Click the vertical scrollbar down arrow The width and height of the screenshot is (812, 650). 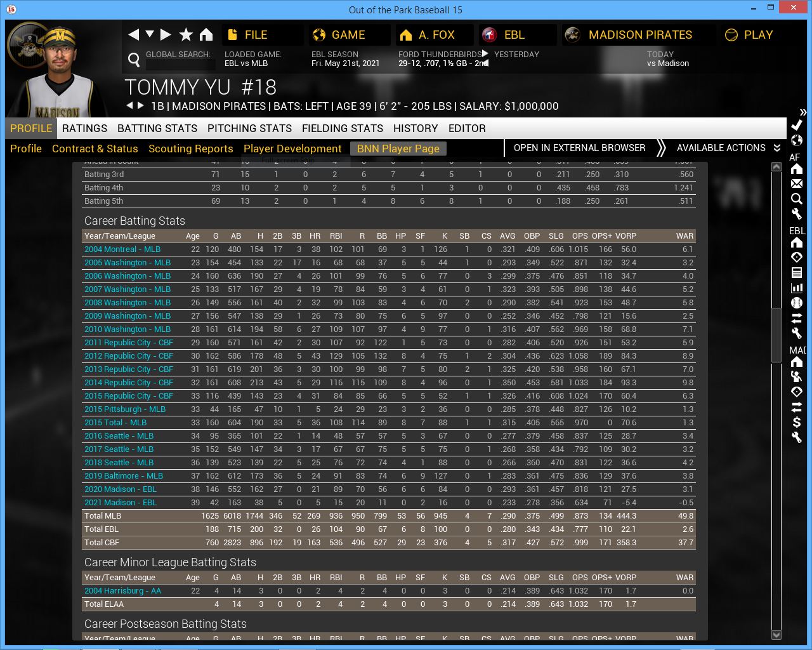[x=776, y=635]
